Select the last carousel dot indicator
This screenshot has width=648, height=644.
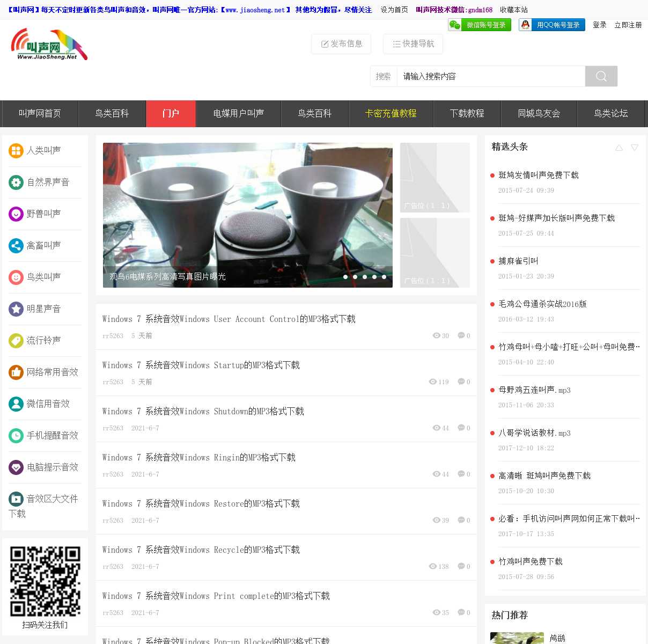point(384,277)
